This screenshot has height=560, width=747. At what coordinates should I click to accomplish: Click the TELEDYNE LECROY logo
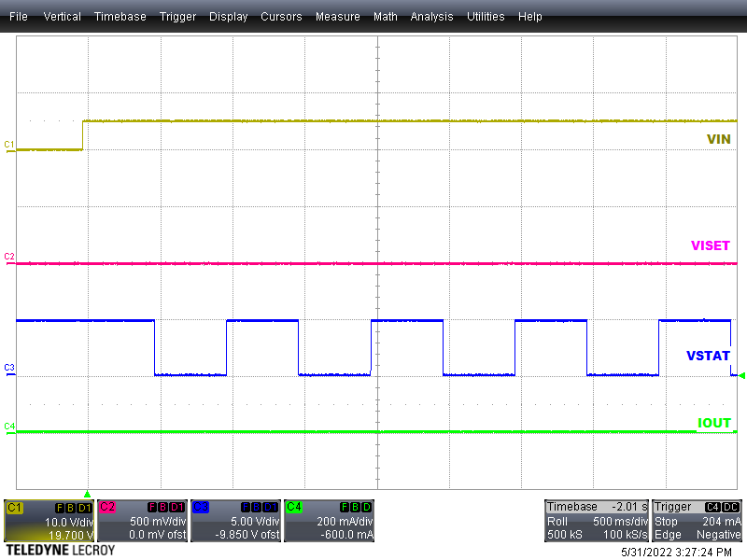[56, 551]
